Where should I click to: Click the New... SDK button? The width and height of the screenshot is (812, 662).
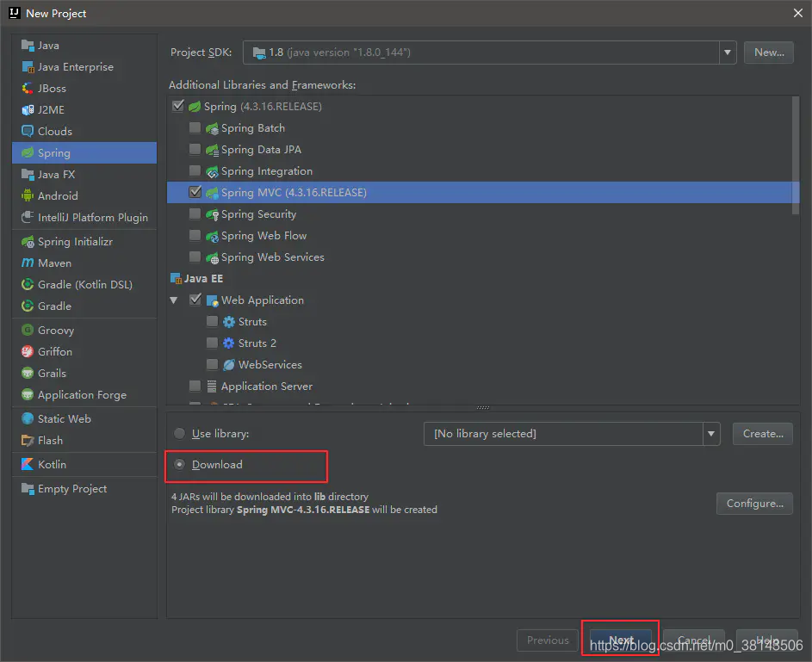coord(768,53)
